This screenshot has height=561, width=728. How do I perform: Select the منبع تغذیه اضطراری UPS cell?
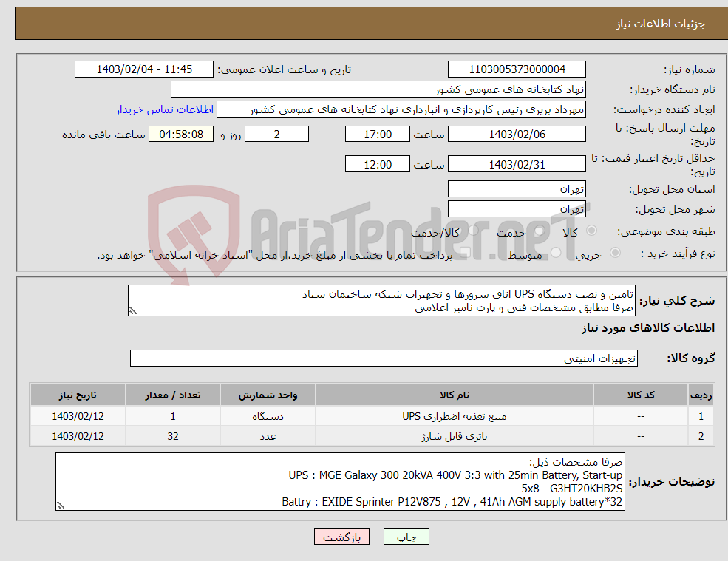pos(455,416)
